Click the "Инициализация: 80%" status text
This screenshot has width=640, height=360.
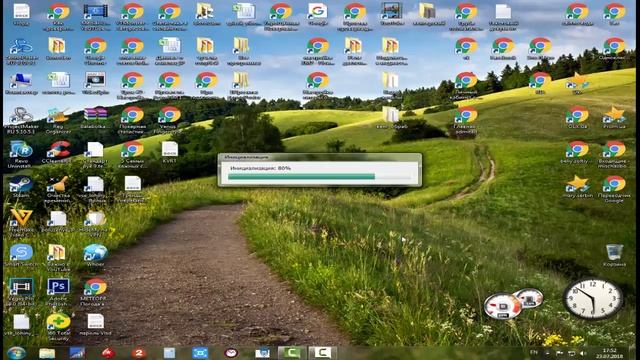coord(260,168)
